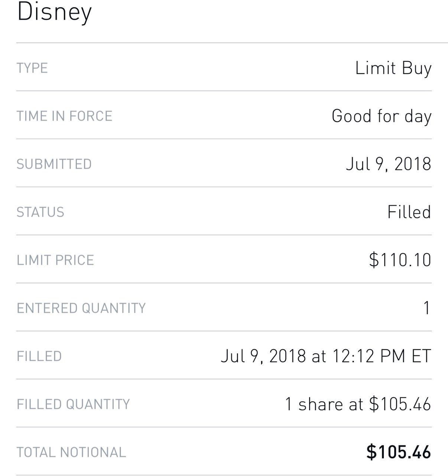The height and width of the screenshot is (476, 448).
Task: Select the TYPE row label
Action: point(32,68)
